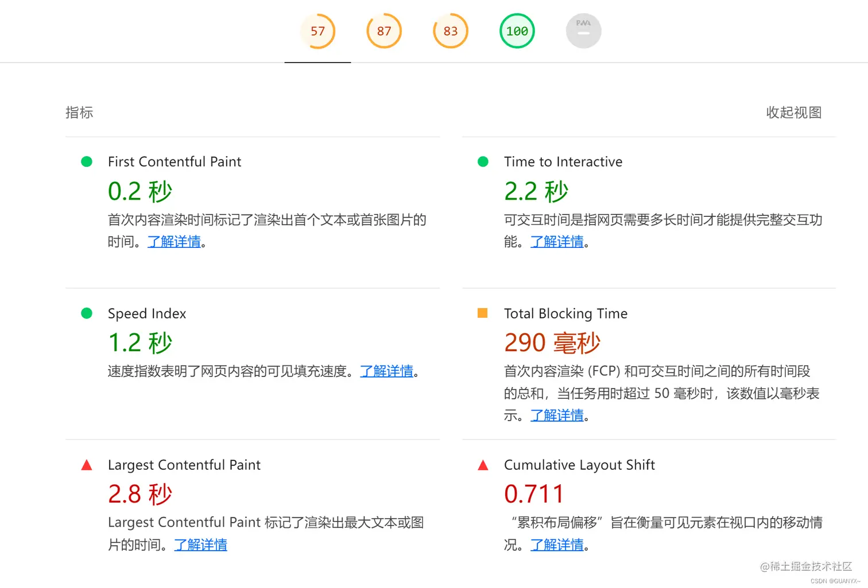Collapse the metrics view via 收起视图
868x588 pixels.
794,112
